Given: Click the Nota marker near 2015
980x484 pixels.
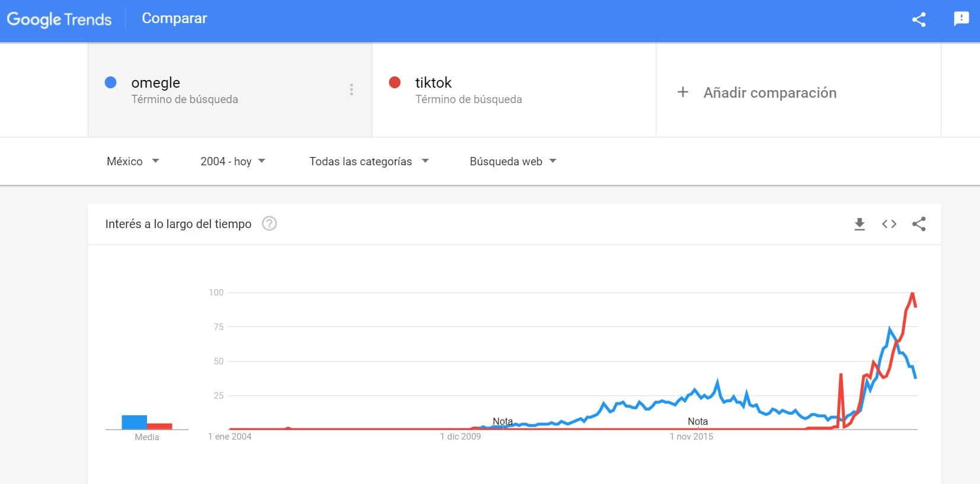Looking at the screenshot, I should pyautogui.click(x=698, y=421).
